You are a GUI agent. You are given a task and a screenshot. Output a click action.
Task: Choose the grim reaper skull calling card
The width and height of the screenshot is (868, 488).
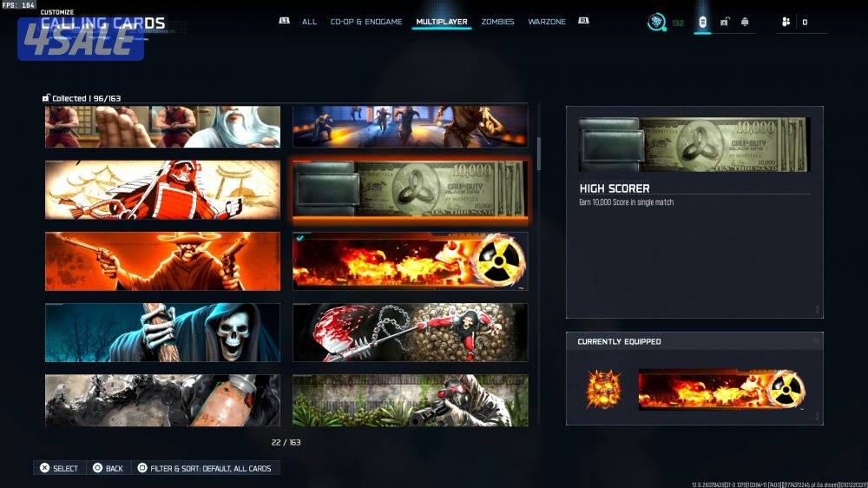tap(162, 333)
